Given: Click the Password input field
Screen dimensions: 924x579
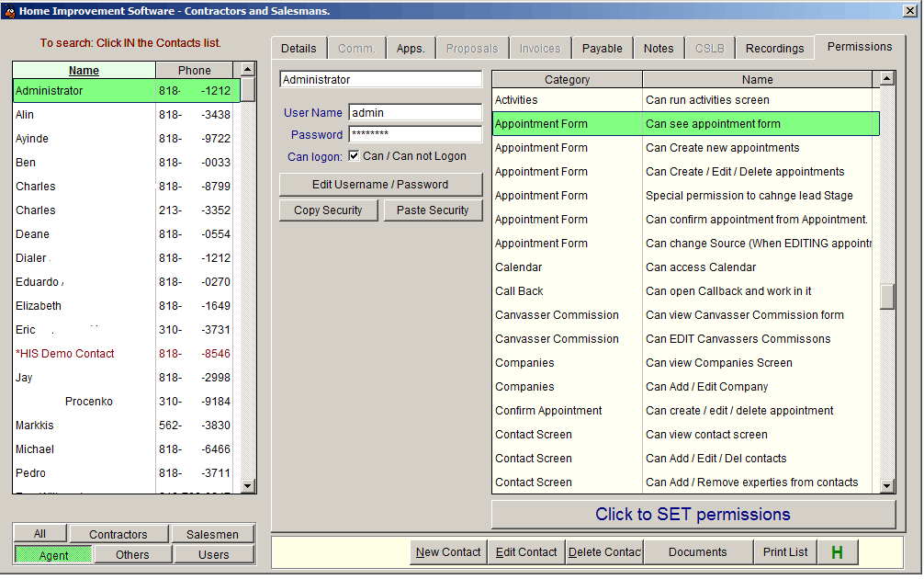Looking at the screenshot, I should tap(415, 134).
